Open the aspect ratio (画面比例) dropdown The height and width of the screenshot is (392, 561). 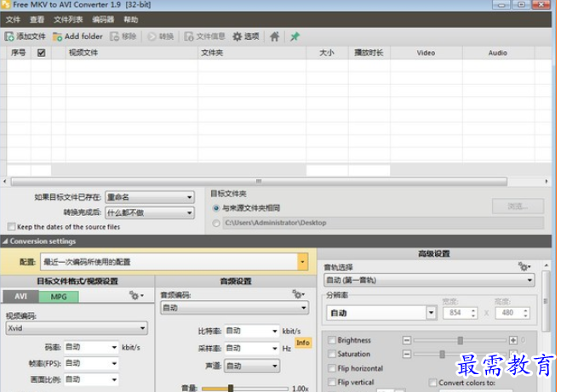(x=91, y=379)
